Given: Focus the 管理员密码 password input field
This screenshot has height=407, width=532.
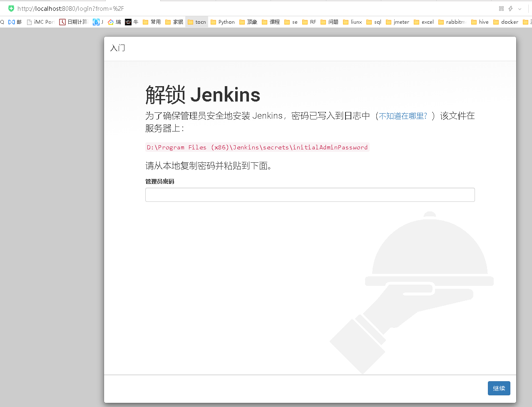Looking at the screenshot, I should pos(310,195).
